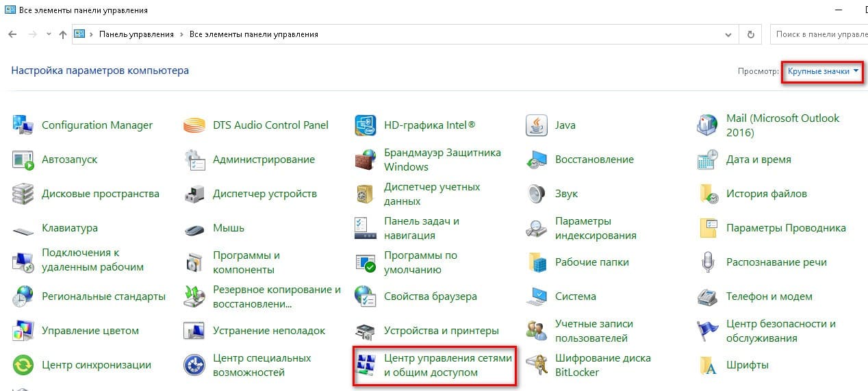Image resolution: width=868 pixels, height=391 pixels.
Task: Click Телефон и модем icon
Action: [x=708, y=297]
